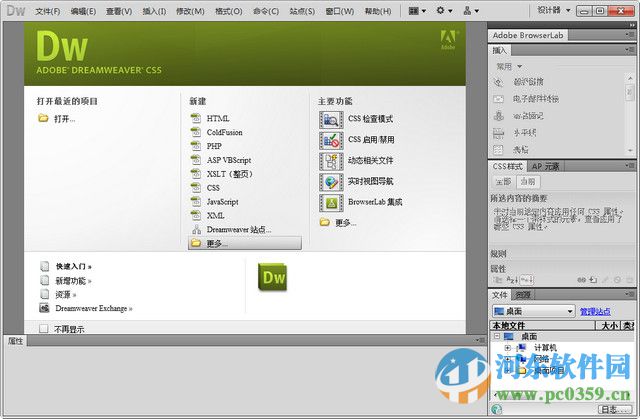Image resolution: width=640 pixels, height=419 pixels.
Task: Click the 本地文件 column header
Action: coord(542,326)
